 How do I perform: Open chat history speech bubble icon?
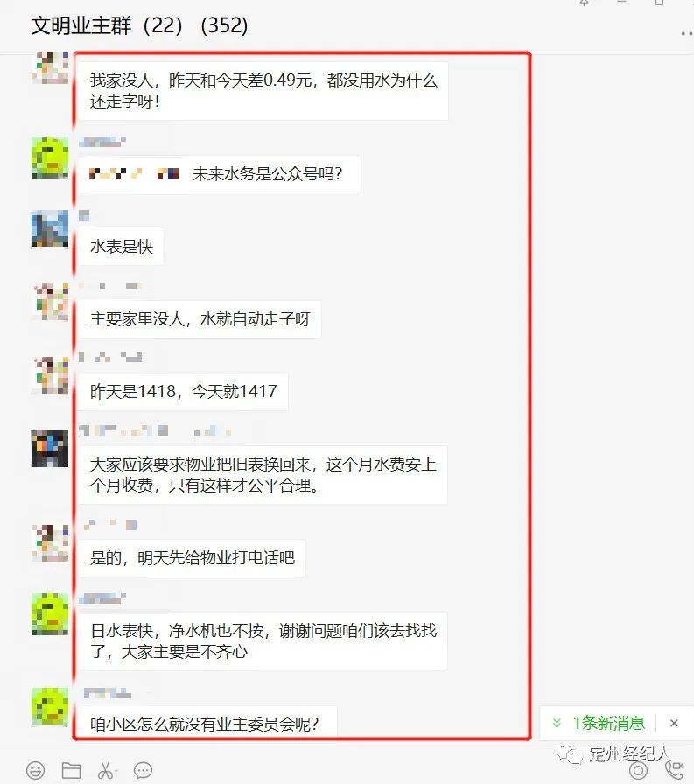click(x=143, y=770)
